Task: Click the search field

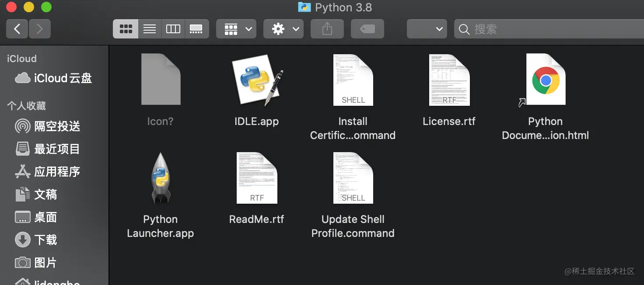Action: [549, 29]
